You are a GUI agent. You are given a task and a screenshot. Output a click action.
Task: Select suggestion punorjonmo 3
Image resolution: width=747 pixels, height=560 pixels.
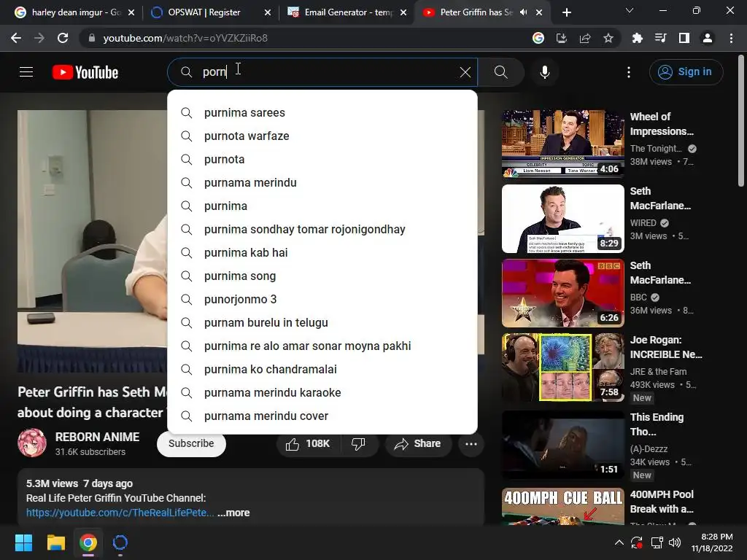click(322, 300)
